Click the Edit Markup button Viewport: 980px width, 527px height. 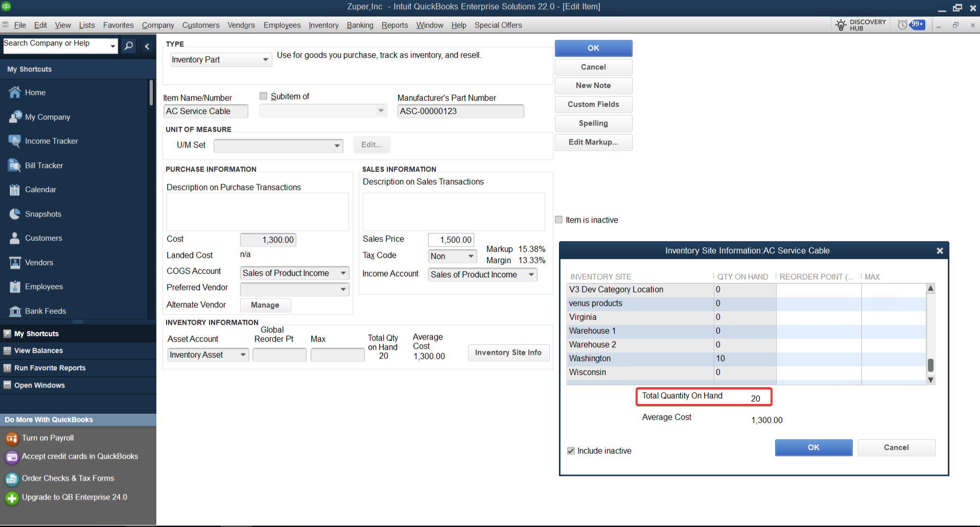pyautogui.click(x=593, y=142)
